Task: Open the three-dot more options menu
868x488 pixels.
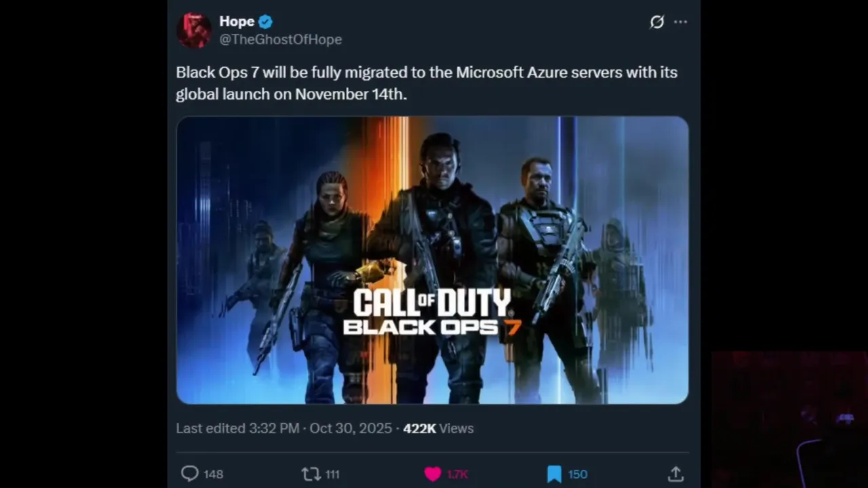Action: (680, 22)
